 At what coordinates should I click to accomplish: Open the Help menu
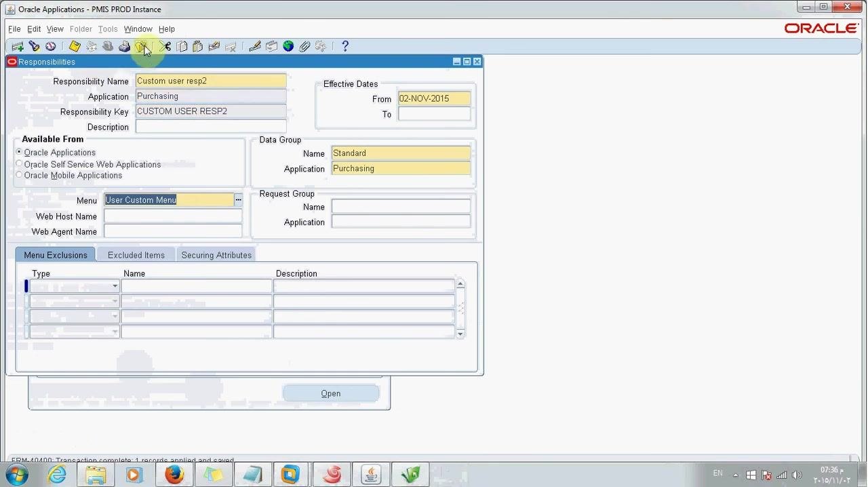[x=167, y=29]
